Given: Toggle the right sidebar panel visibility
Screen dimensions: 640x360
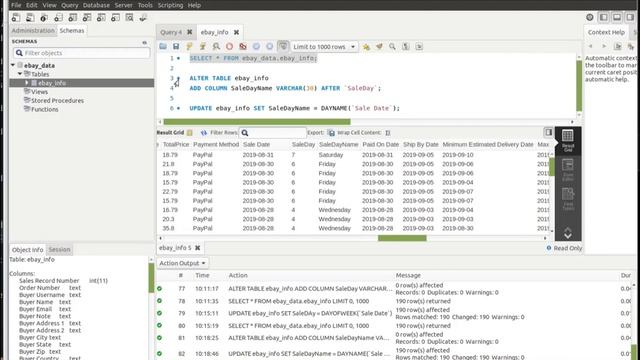Looking at the screenshot, I should click(x=631, y=17).
